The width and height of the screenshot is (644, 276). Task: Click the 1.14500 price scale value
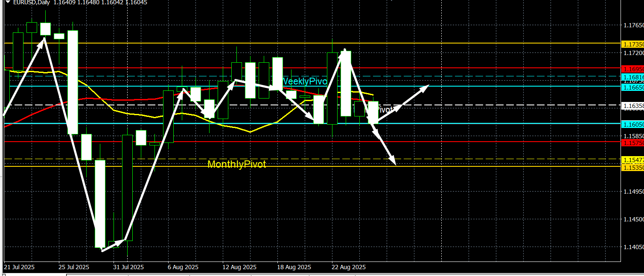[x=633, y=219]
